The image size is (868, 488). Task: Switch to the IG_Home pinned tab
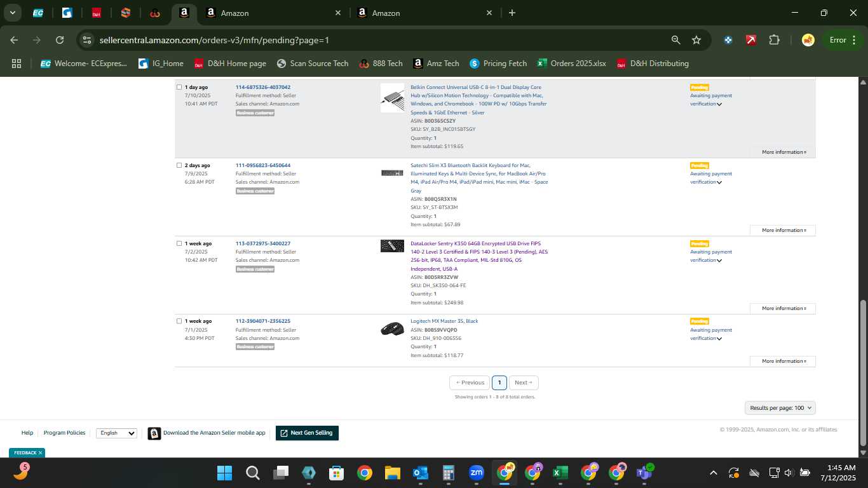67,13
